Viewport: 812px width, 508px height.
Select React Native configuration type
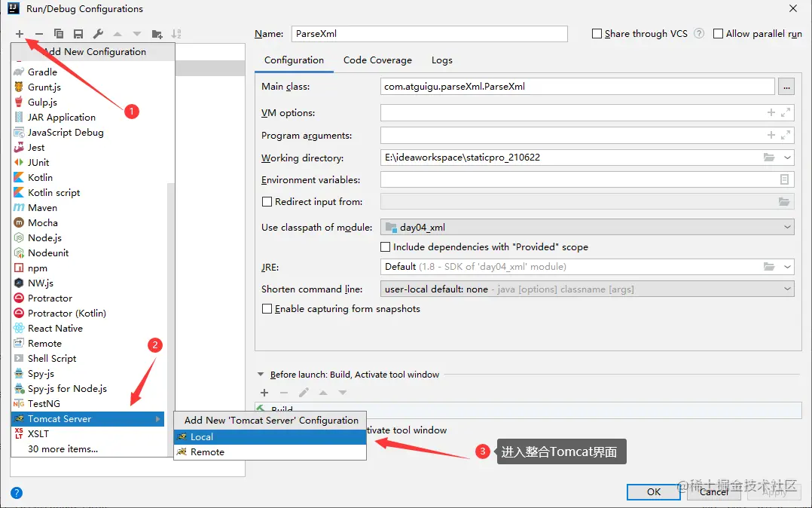[87, 328]
